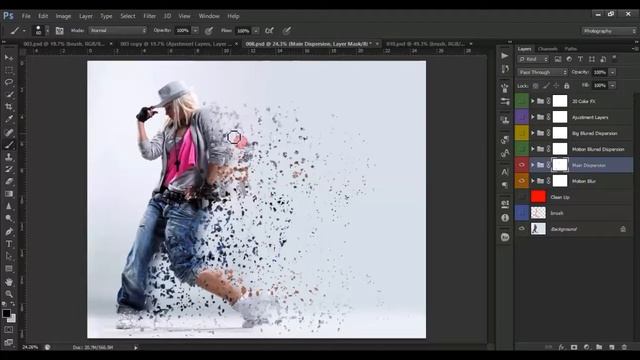640x360 pixels.
Task: Select the Eyedropper tool
Action: click(9, 119)
